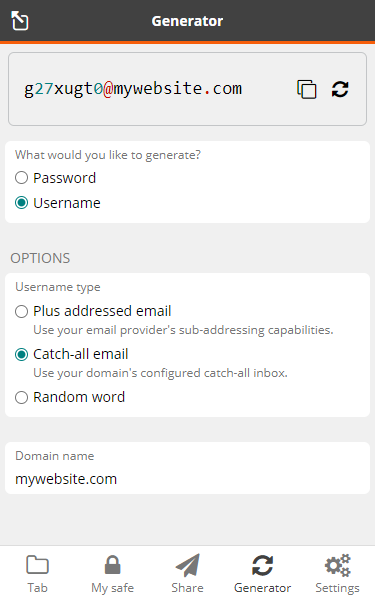Click the Tab label in bottom bar
The height and width of the screenshot is (600, 375).
[38, 588]
